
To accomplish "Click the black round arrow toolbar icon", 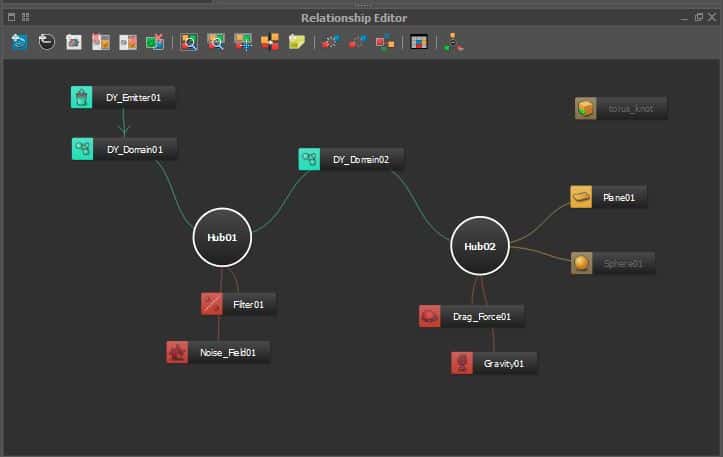I will [47, 42].
